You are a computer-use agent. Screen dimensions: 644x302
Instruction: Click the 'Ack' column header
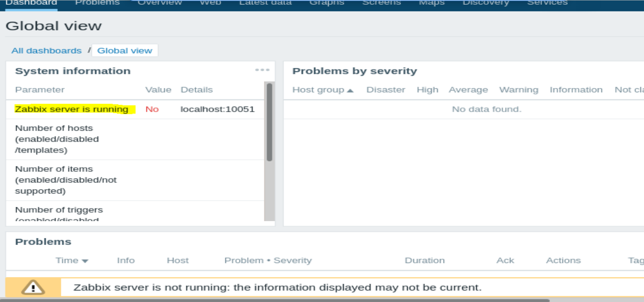[x=505, y=260]
